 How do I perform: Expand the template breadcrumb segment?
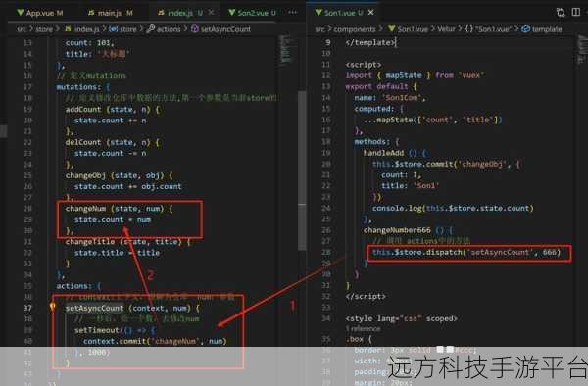click(547, 29)
